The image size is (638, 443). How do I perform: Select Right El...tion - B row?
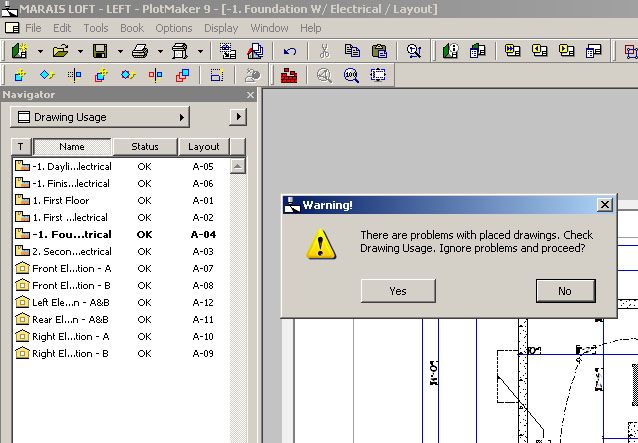point(121,354)
